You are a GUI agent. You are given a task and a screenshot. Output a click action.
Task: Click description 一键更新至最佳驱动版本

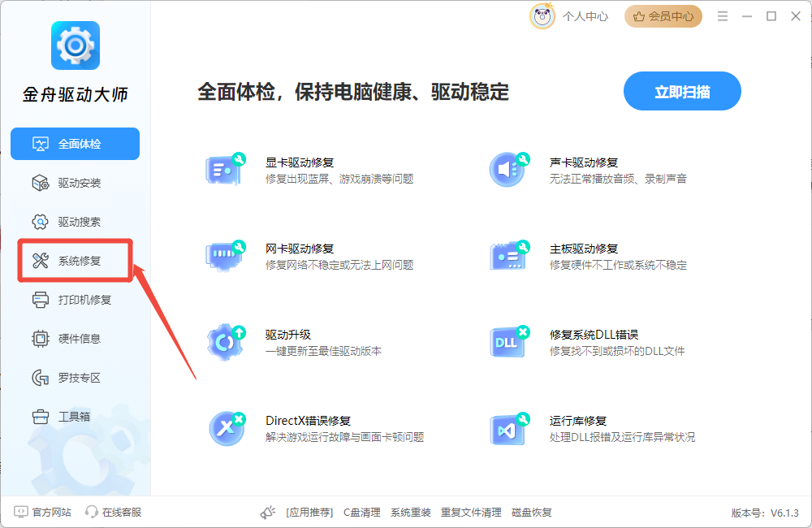[323, 351]
